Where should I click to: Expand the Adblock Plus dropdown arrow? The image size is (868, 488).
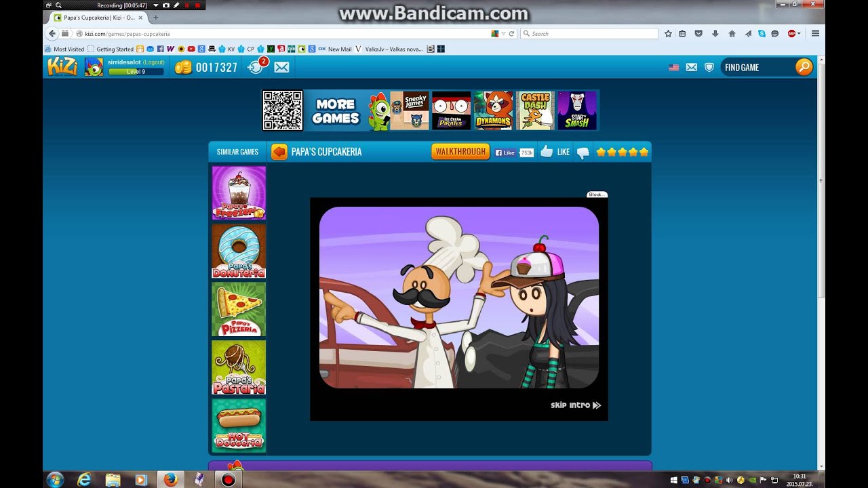click(x=799, y=33)
